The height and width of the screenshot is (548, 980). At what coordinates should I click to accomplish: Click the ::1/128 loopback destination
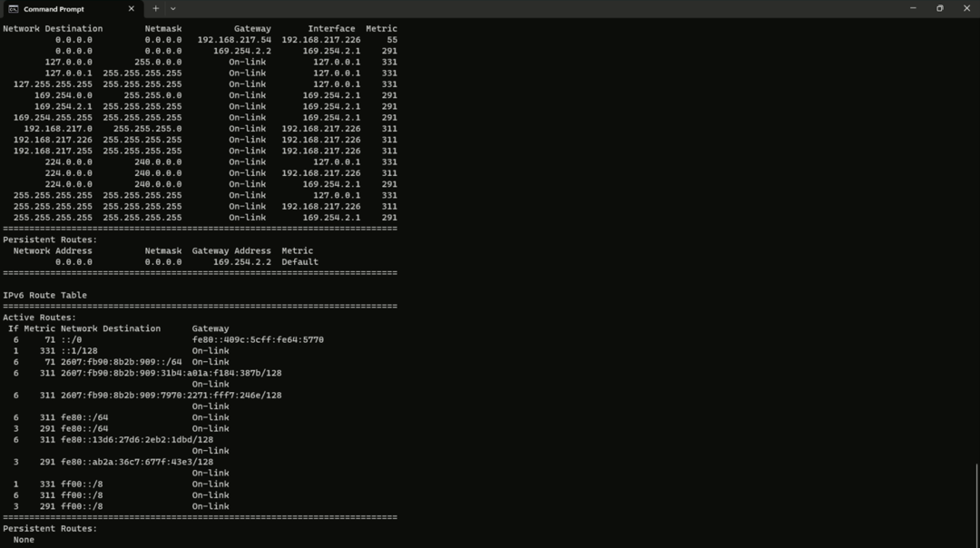click(79, 351)
